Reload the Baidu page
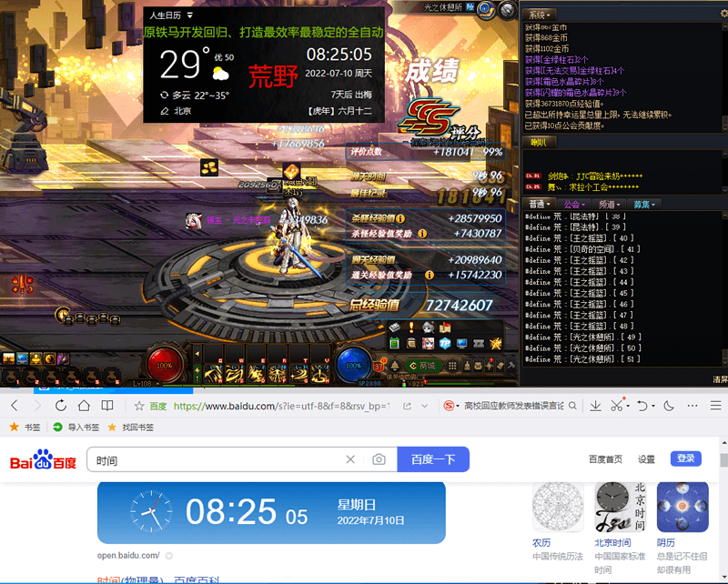 tap(61, 406)
